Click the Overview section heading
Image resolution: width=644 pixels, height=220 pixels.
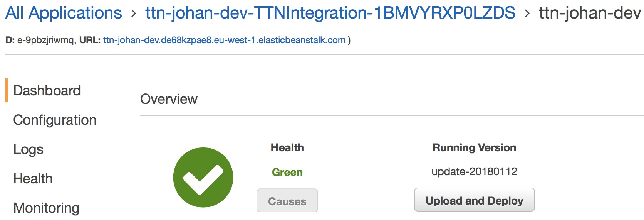(169, 99)
